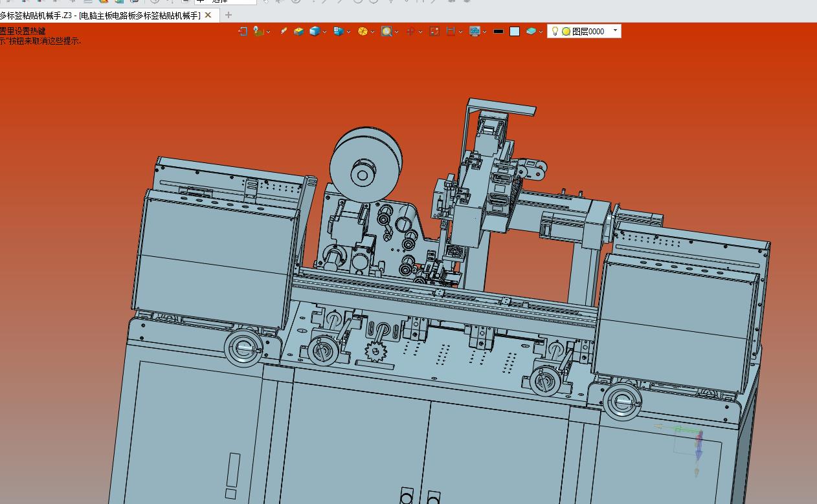
Task: Click the blue shaded cube icon
Action: 314,31
